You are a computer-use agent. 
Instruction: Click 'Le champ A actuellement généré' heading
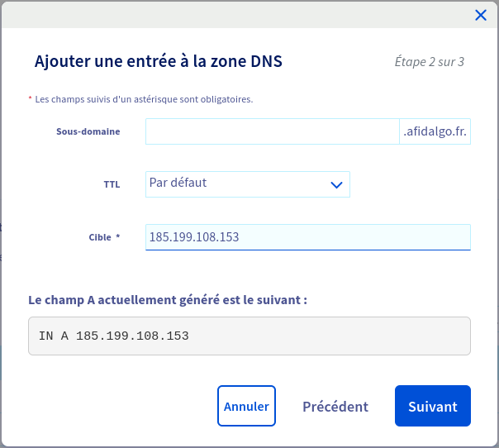coord(168,300)
